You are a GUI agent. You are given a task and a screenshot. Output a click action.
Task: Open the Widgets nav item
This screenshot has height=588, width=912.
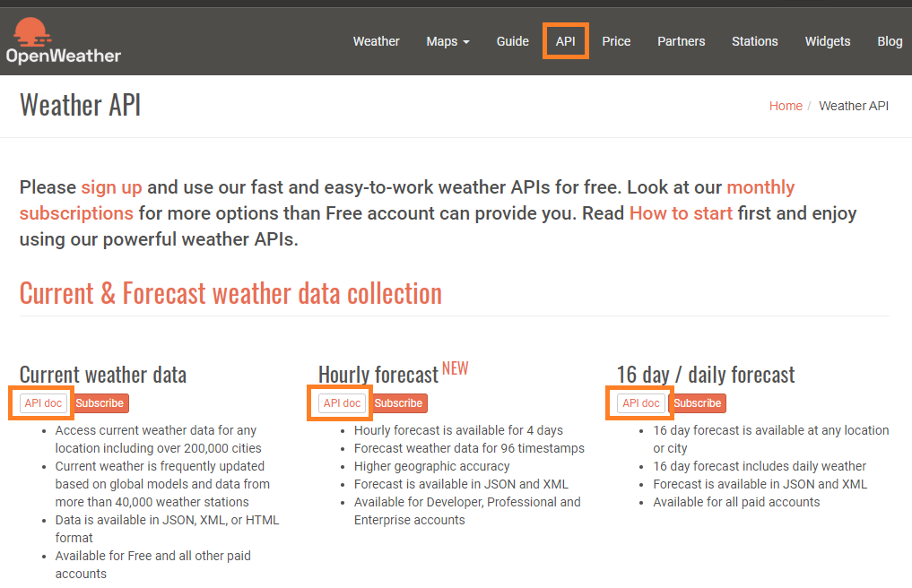coord(828,41)
